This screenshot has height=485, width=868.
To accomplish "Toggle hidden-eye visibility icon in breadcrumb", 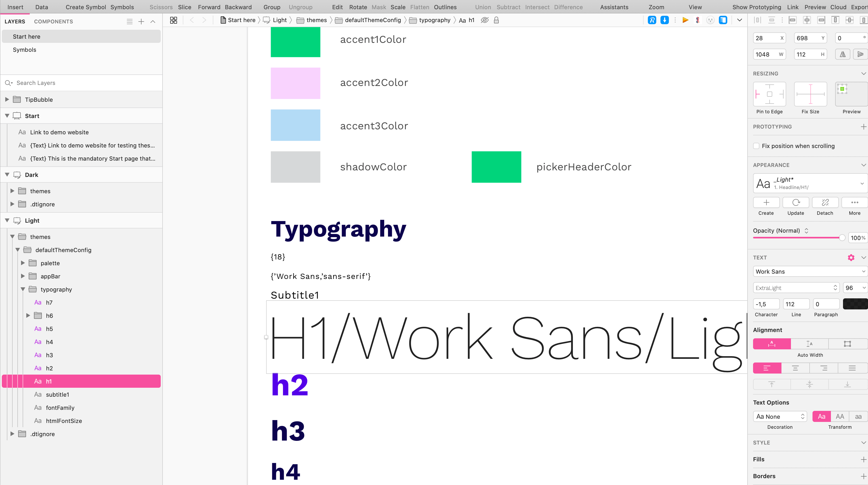I will point(485,20).
